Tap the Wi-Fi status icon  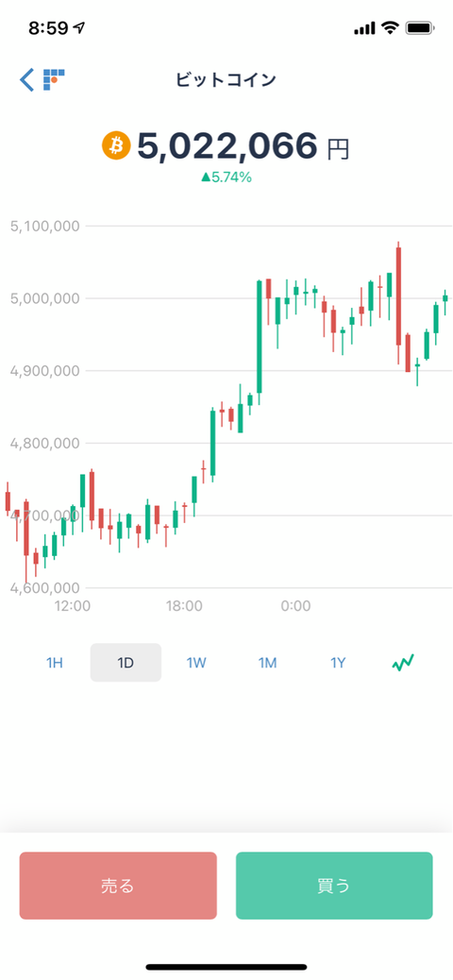point(391,27)
